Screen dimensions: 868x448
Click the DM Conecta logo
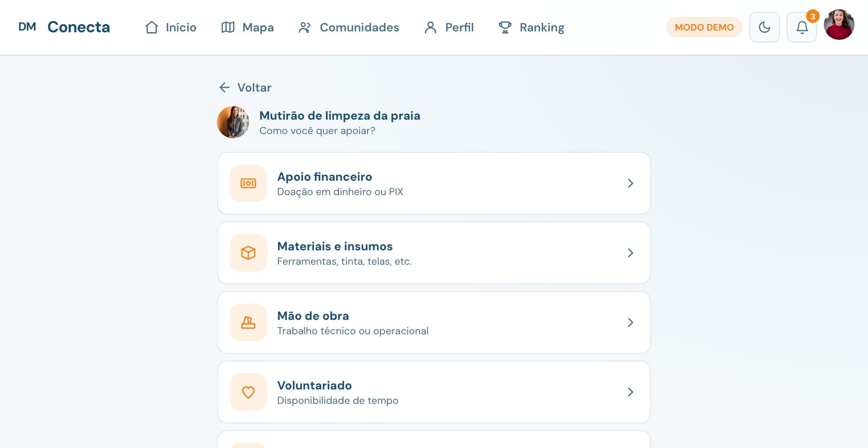click(x=64, y=27)
